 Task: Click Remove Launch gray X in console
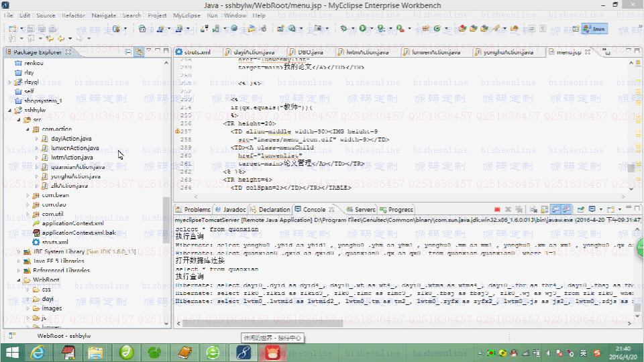[508, 209]
